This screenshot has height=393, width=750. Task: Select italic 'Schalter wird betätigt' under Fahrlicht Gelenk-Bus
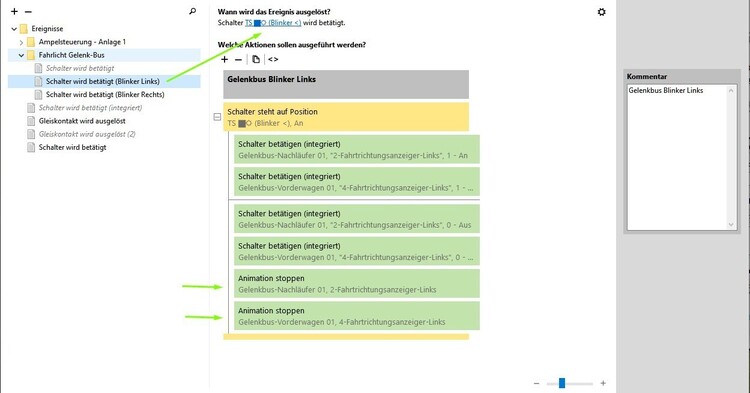tap(80, 68)
